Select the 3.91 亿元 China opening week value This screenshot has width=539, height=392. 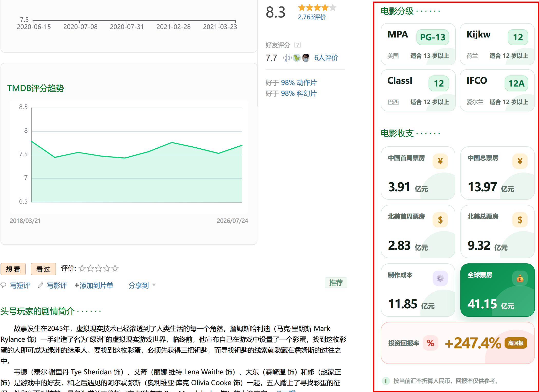click(408, 187)
